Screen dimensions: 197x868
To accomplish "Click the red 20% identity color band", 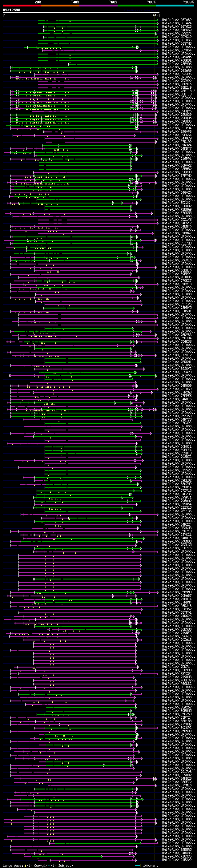I will point(22,6).
